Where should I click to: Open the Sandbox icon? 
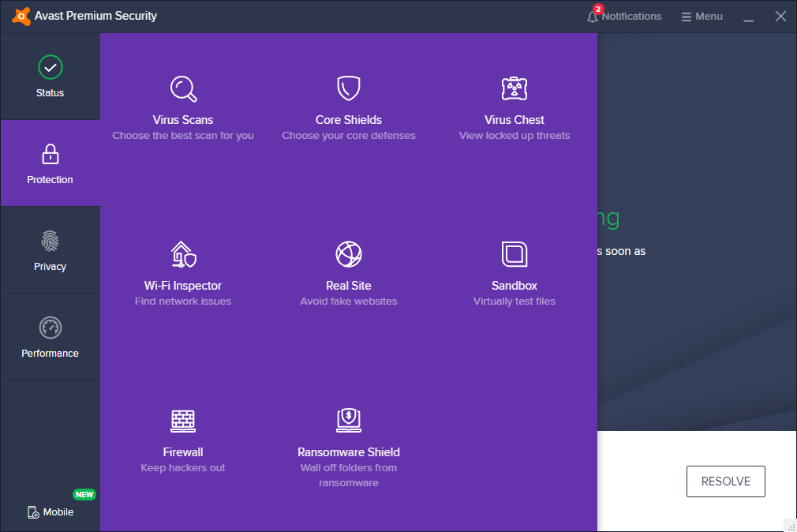[x=514, y=254]
